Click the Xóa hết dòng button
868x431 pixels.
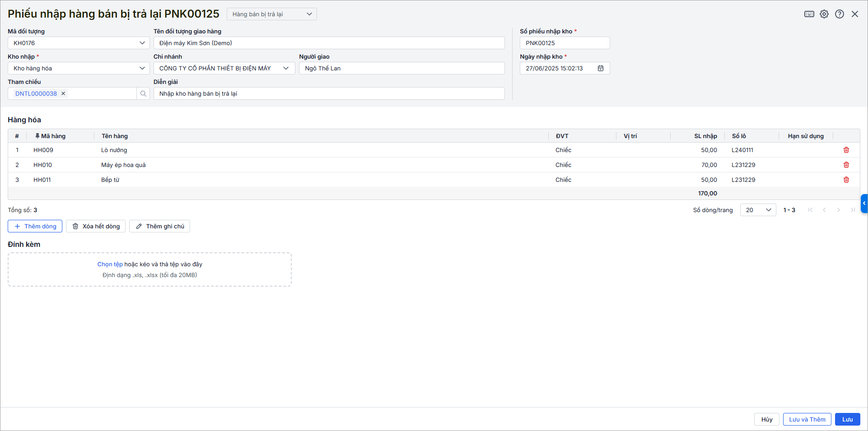click(x=96, y=226)
